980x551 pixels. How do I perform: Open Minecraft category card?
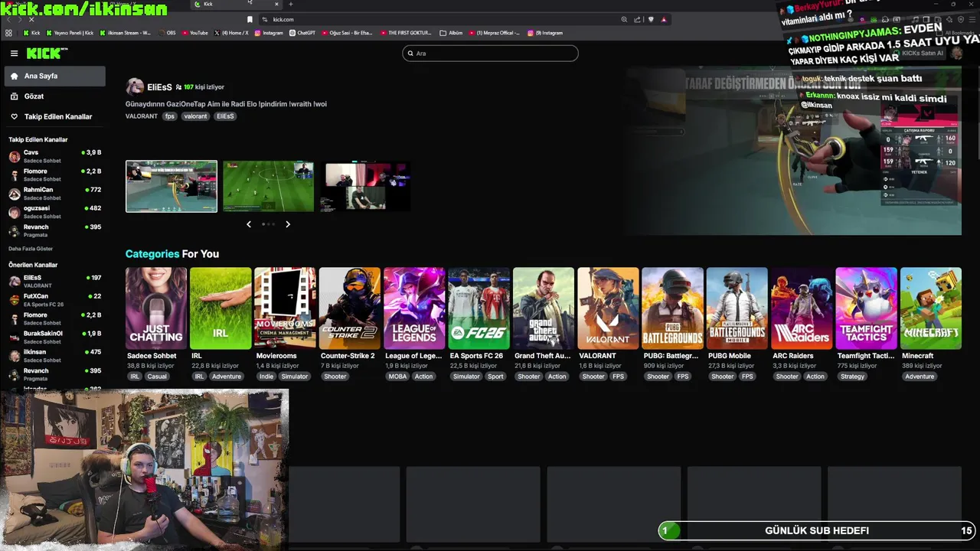(x=931, y=308)
